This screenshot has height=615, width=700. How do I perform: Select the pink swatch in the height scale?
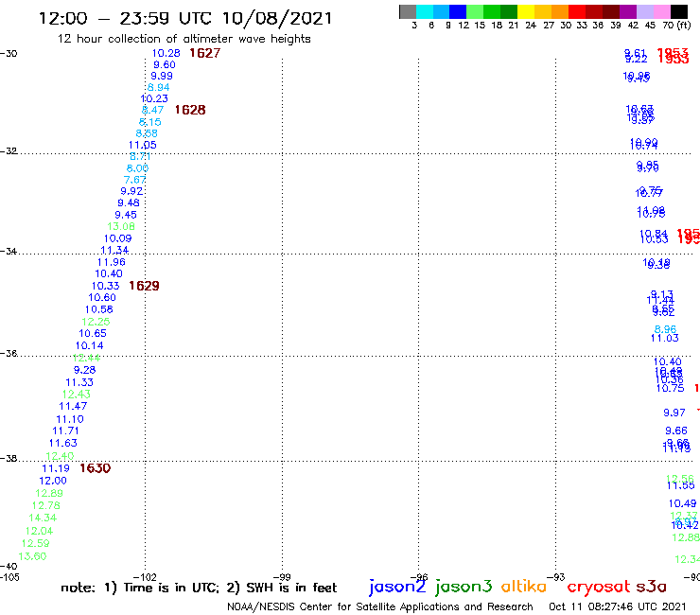(661, 11)
